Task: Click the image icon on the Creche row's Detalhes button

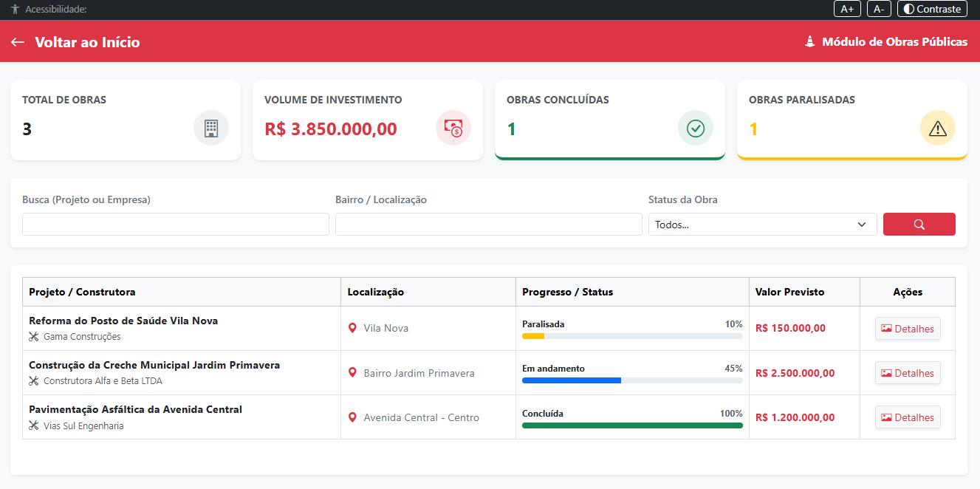Action: (886, 373)
